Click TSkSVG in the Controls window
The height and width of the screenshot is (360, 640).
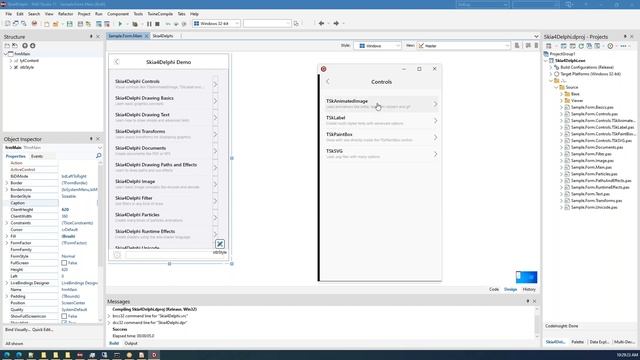(381, 154)
